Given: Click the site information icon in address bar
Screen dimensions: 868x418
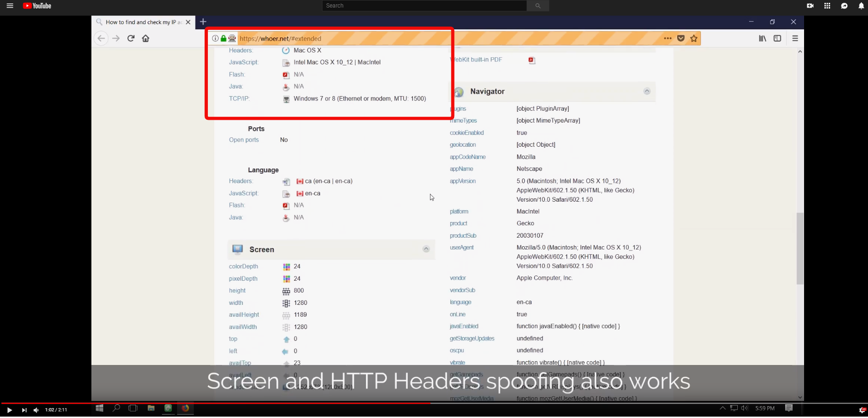Looking at the screenshot, I should (x=215, y=38).
